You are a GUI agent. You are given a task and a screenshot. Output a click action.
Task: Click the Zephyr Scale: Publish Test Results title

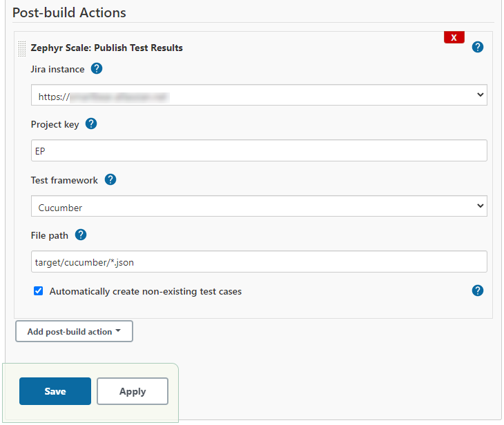click(106, 48)
